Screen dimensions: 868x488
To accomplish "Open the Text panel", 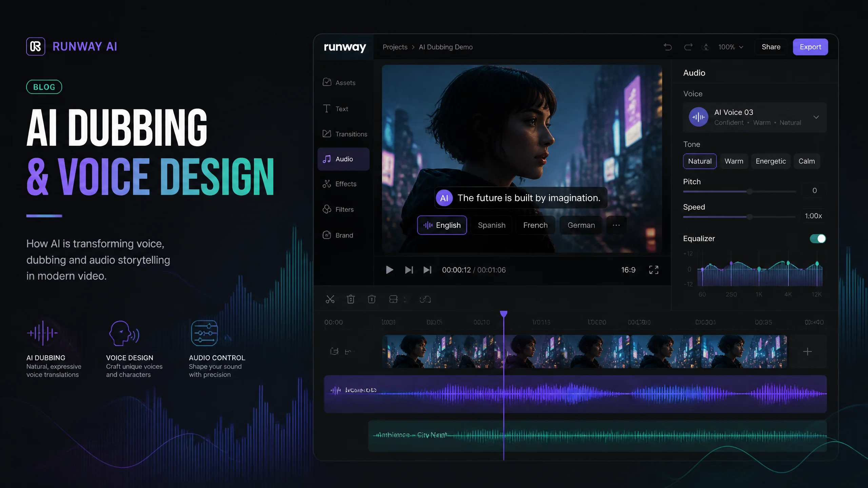I will click(x=343, y=108).
